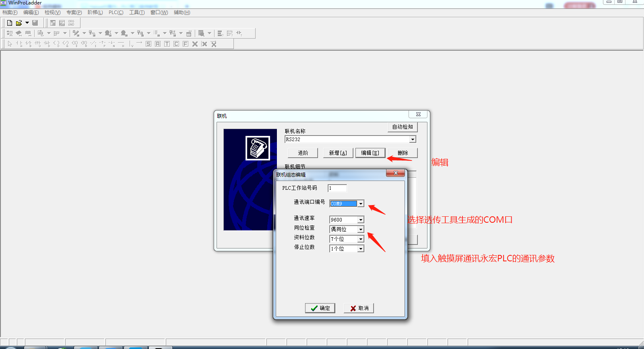644x349 pixels.
Task: Insert a normally open contact (A)
Action: pos(19,44)
